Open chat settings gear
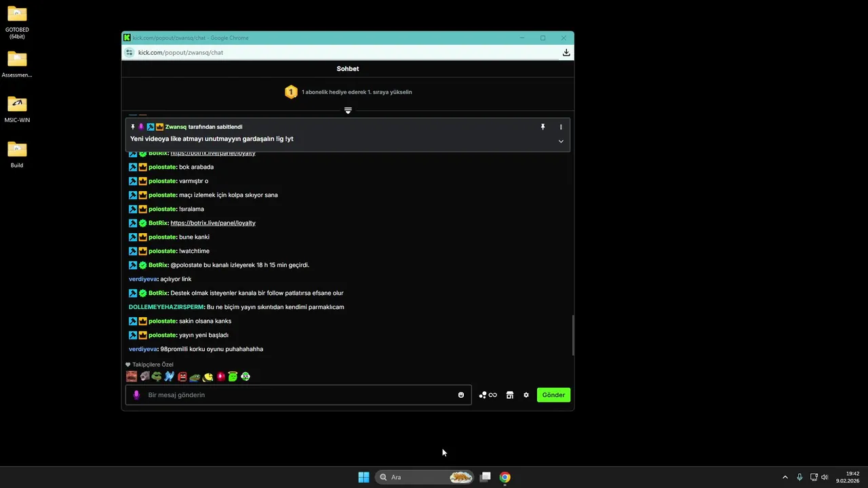This screenshot has width=868, height=488. tap(526, 395)
